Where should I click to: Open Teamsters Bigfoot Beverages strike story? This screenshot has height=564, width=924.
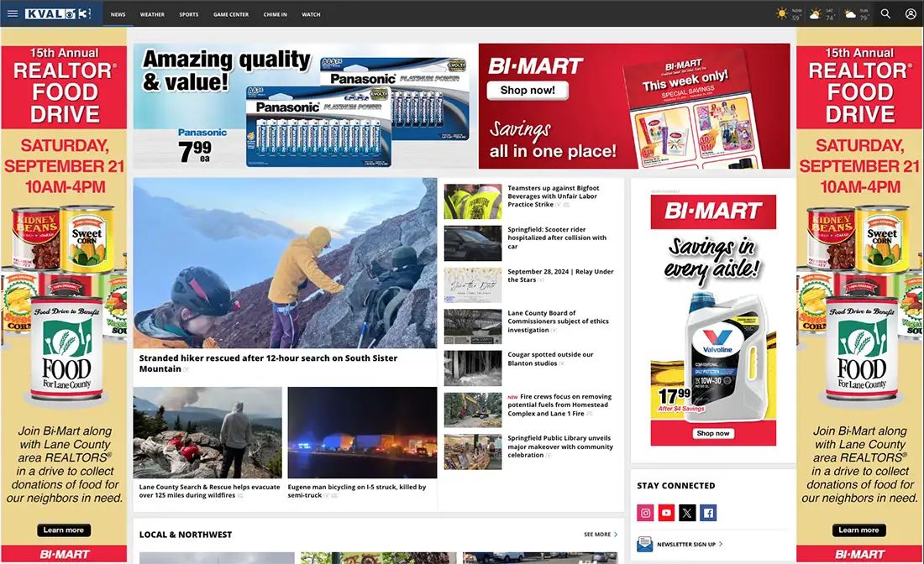(x=554, y=196)
